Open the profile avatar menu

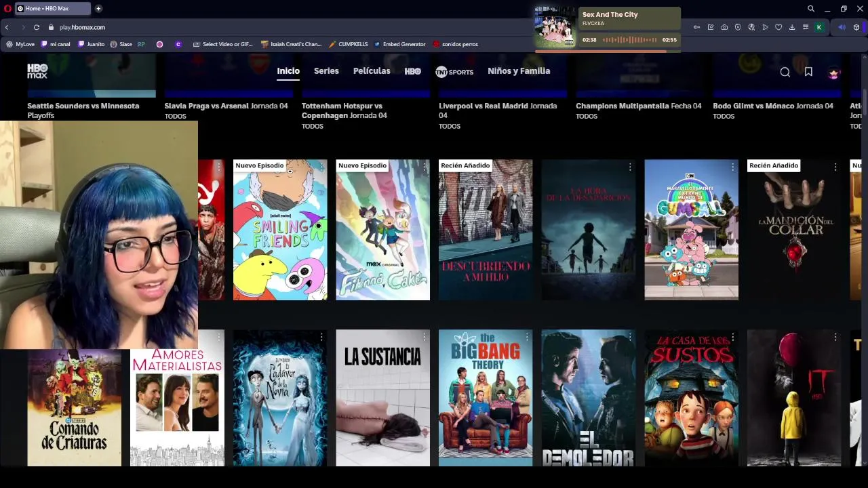coord(834,73)
